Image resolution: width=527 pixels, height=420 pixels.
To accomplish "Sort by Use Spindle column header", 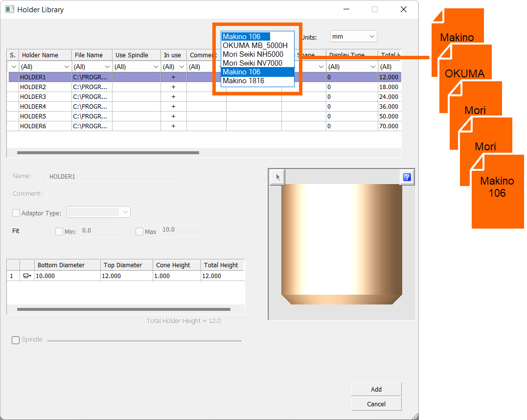I will [x=136, y=55].
